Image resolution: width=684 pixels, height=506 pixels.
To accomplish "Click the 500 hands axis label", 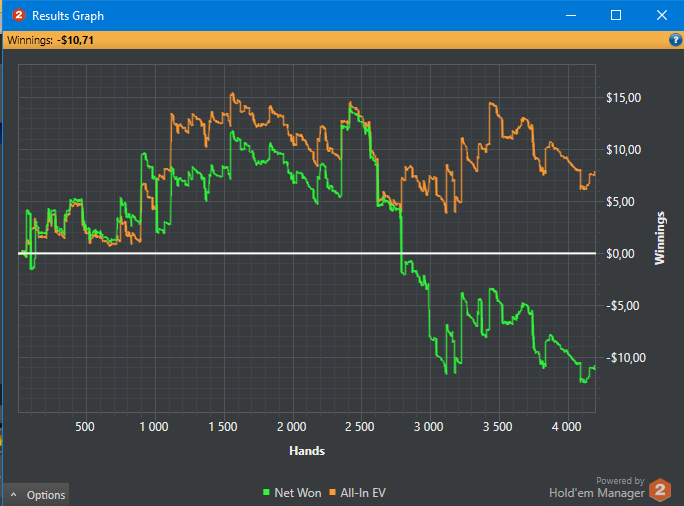I will tap(85, 427).
